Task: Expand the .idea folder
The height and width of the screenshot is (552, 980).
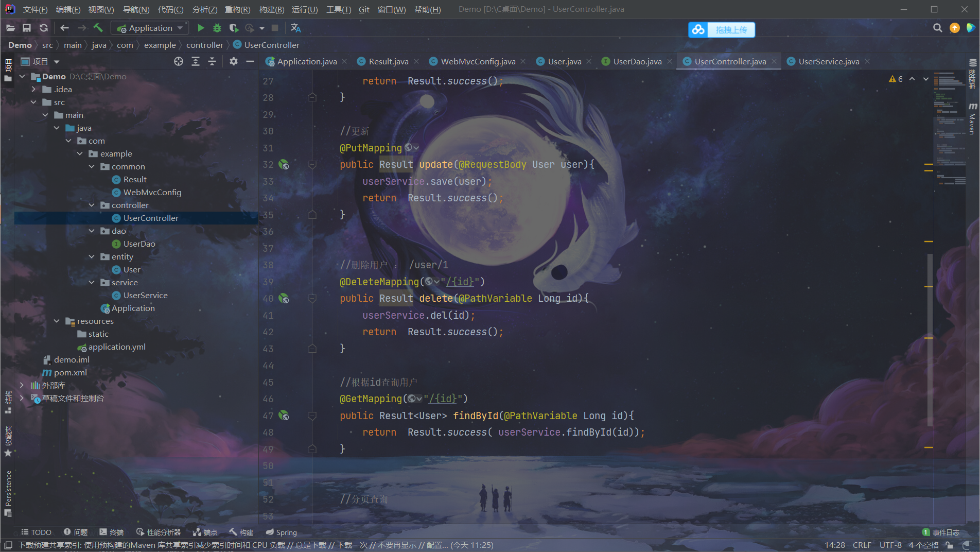Action: click(33, 89)
